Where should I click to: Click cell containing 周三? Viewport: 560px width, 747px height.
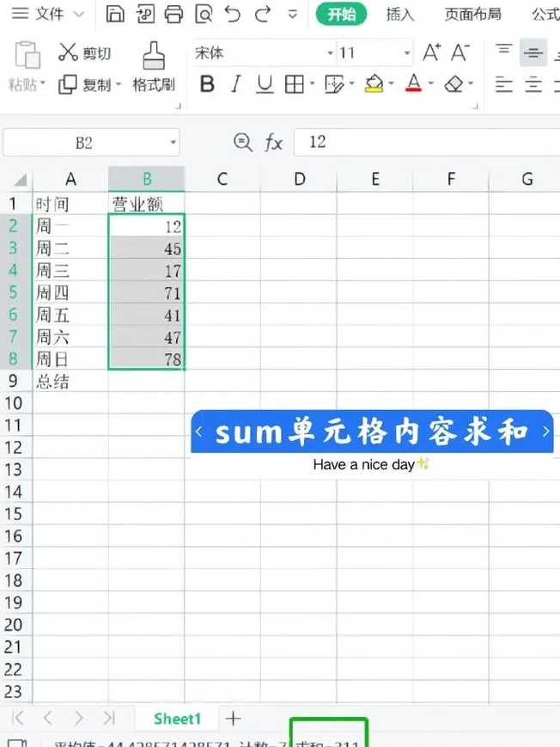tap(70, 270)
